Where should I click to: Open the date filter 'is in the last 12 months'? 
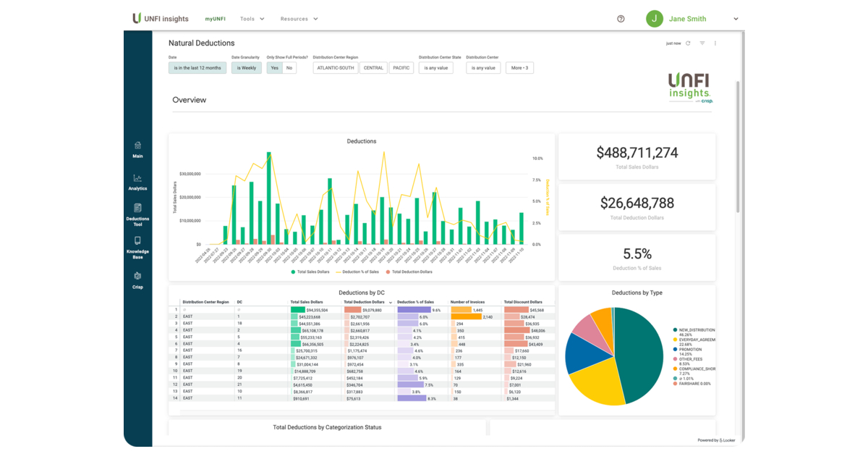point(197,68)
